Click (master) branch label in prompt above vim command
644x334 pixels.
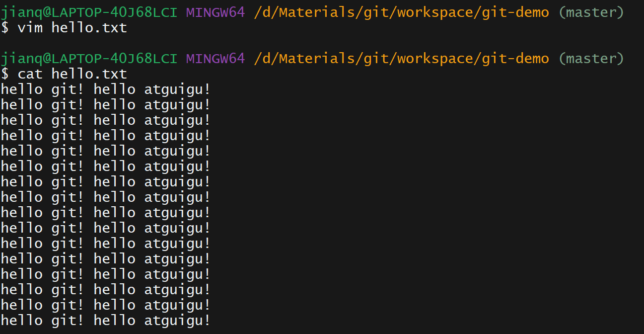[x=591, y=12]
